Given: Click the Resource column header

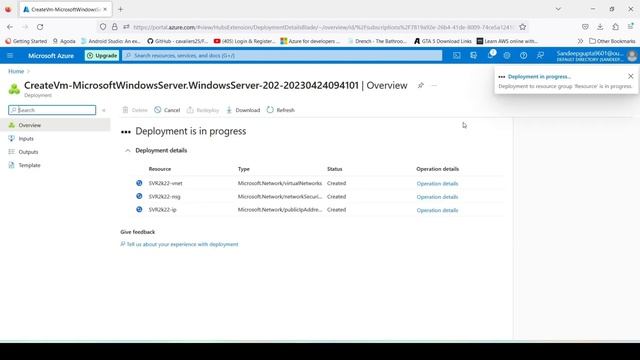Looking at the screenshot, I should point(160,169).
